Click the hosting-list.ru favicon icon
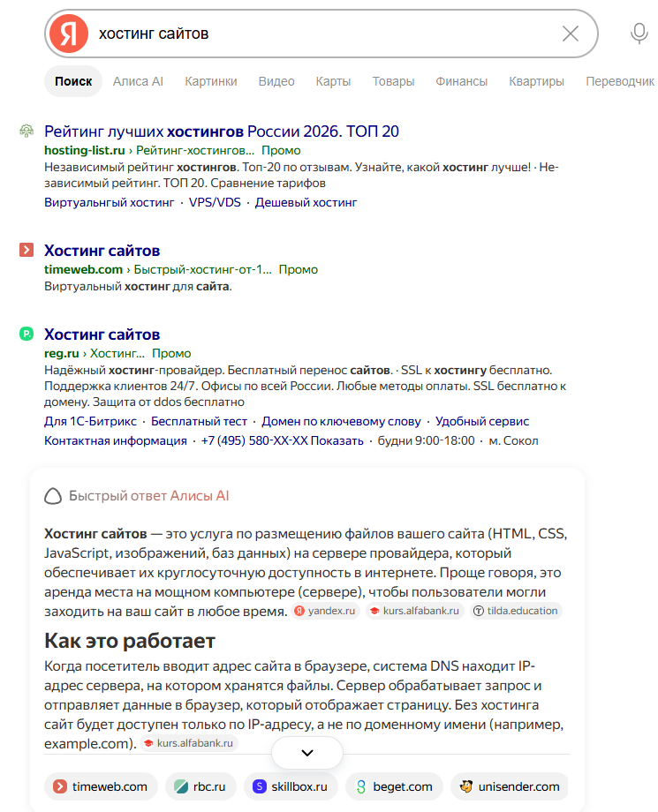The width and height of the screenshot is (658, 812). click(x=26, y=131)
